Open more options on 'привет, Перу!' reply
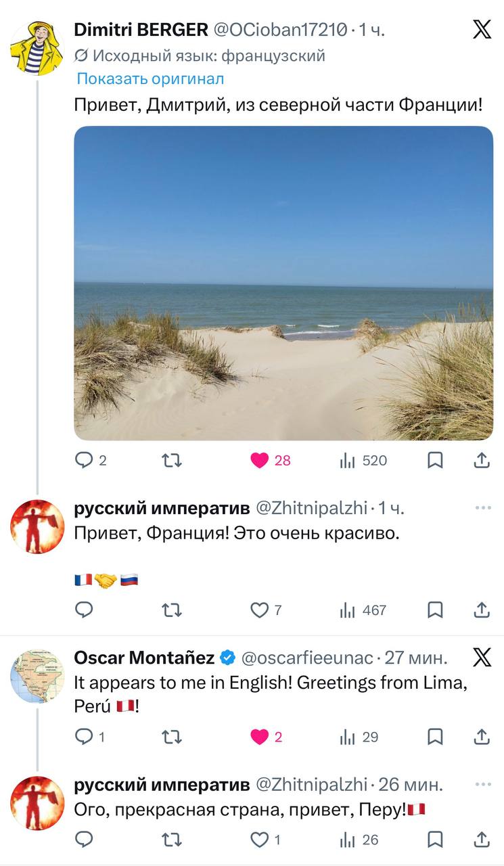Screen dimensions: 504x866 pos(482,785)
